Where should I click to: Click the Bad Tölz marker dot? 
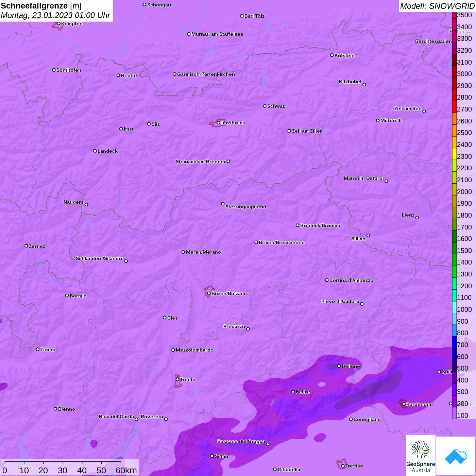click(242, 16)
